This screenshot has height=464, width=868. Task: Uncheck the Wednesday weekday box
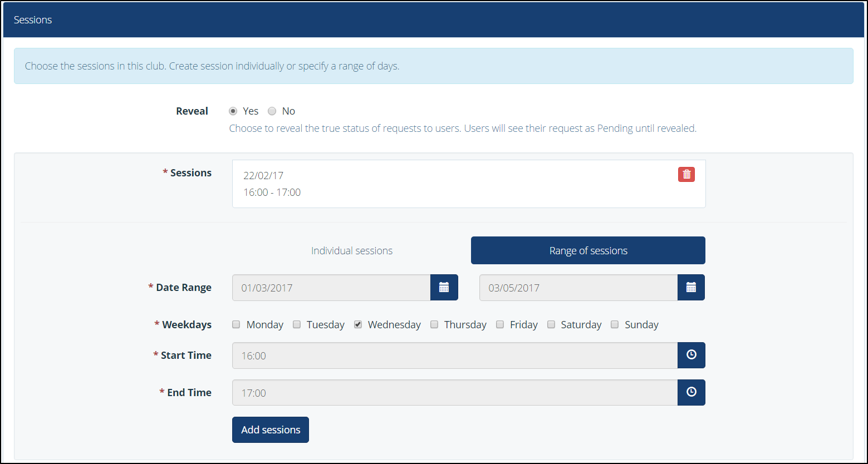pyautogui.click(x=358, y=324)
